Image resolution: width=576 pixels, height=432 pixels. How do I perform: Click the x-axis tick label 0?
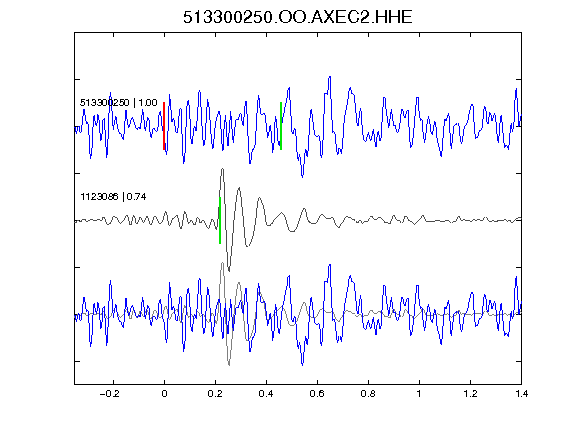click(164, 394)
